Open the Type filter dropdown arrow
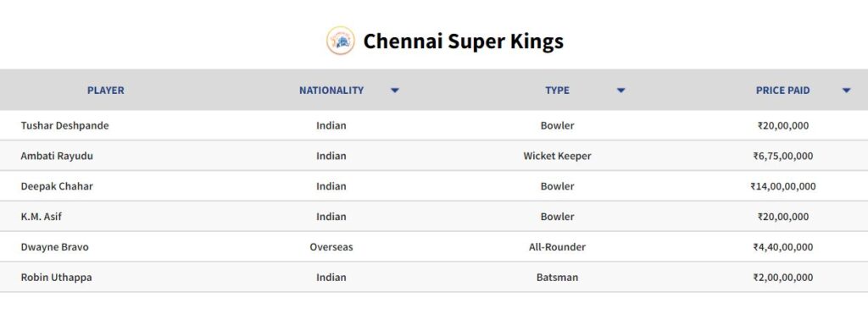Viewport: 868px width, 314px height. (x=620, y=91)
